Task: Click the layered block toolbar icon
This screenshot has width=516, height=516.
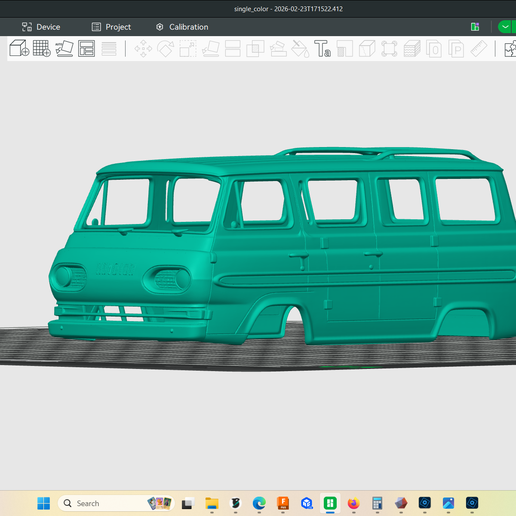Action: point(412,49)
